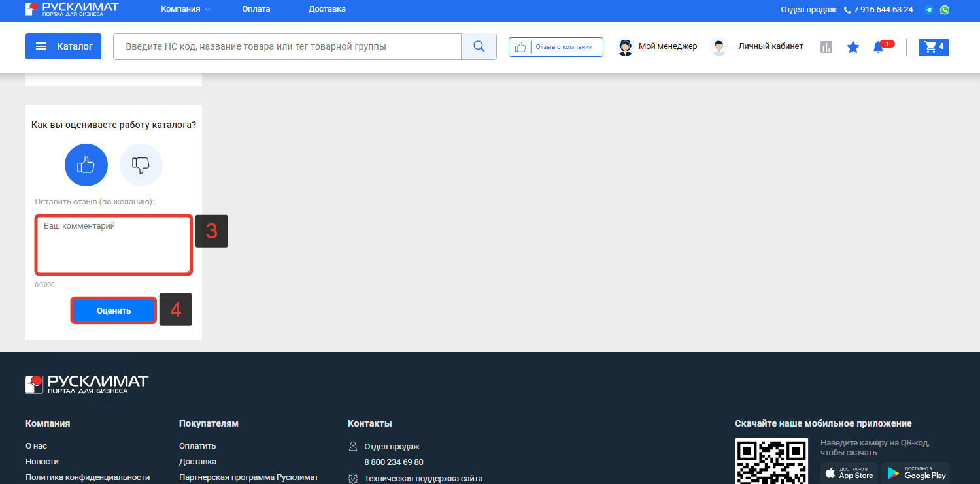Click inside the Ваш комментарий text area
Viewport: 980px width, 484px height.
click(x=114, y=245)
